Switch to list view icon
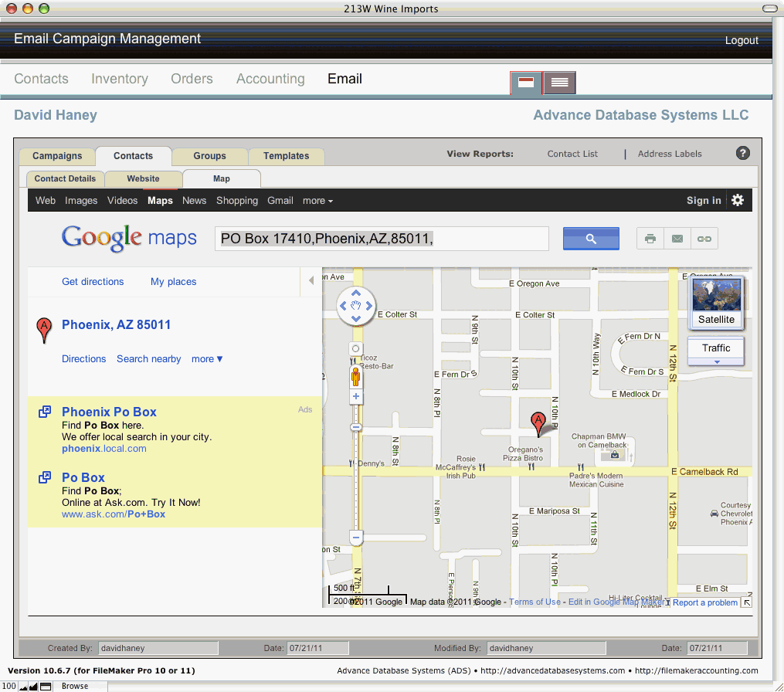The height and width of the screenshot is (692, 784). pyautogui.click(x=559, y=83)
